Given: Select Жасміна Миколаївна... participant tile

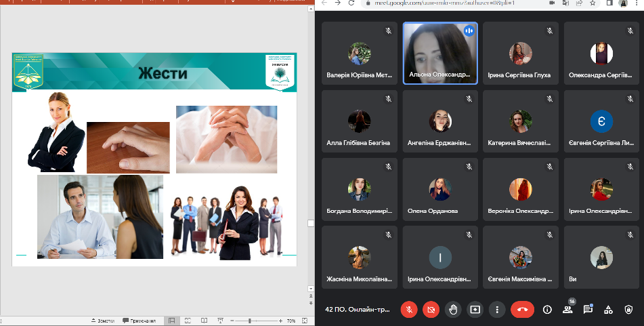Looking at the screenshot, I should (x=360, y=258).
